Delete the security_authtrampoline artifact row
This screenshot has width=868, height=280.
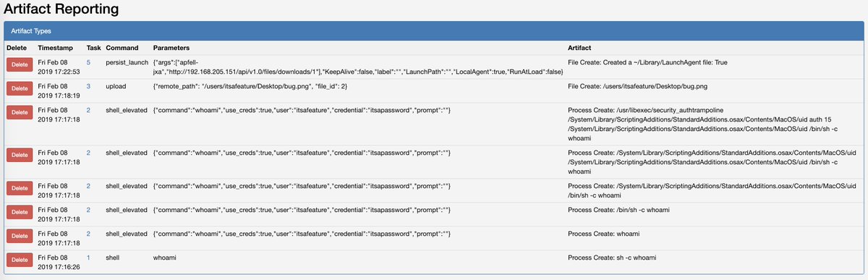pyautogui.click(x=20, y=112)
